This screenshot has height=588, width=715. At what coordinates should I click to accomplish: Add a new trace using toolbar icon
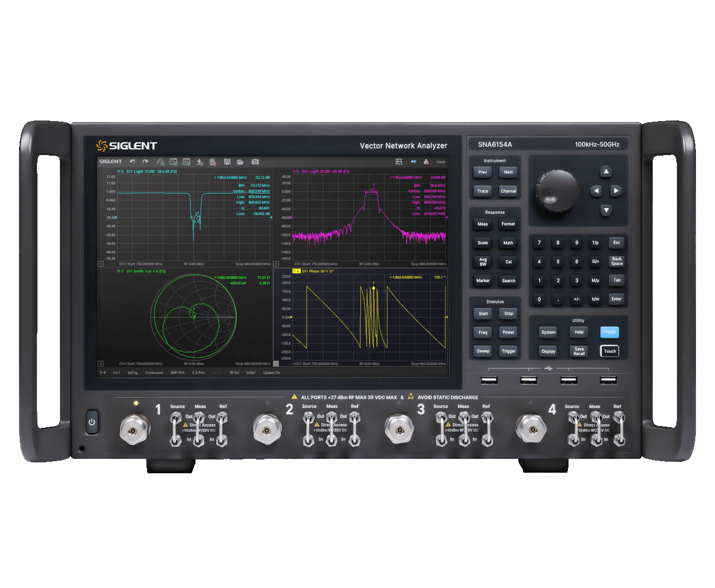pyautogui.click(x=160, y=162)
